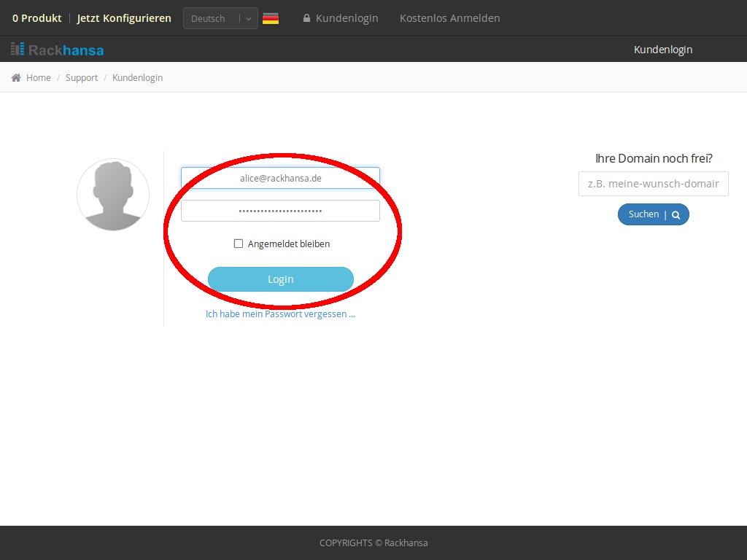Image resolution: width=747 pixels, height=560 pixels.
Task: Click the lock icon beside Kundenlogin
Action: point(307,18)
